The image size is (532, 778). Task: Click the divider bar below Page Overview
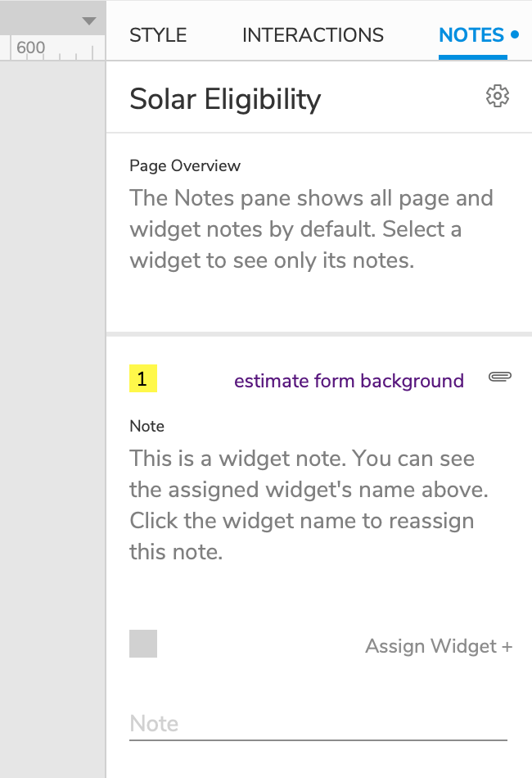click(x=319, y=333)
